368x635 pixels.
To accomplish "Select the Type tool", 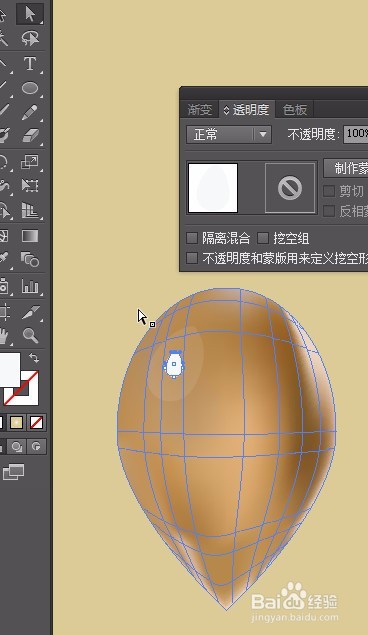I will click(30, 64).
